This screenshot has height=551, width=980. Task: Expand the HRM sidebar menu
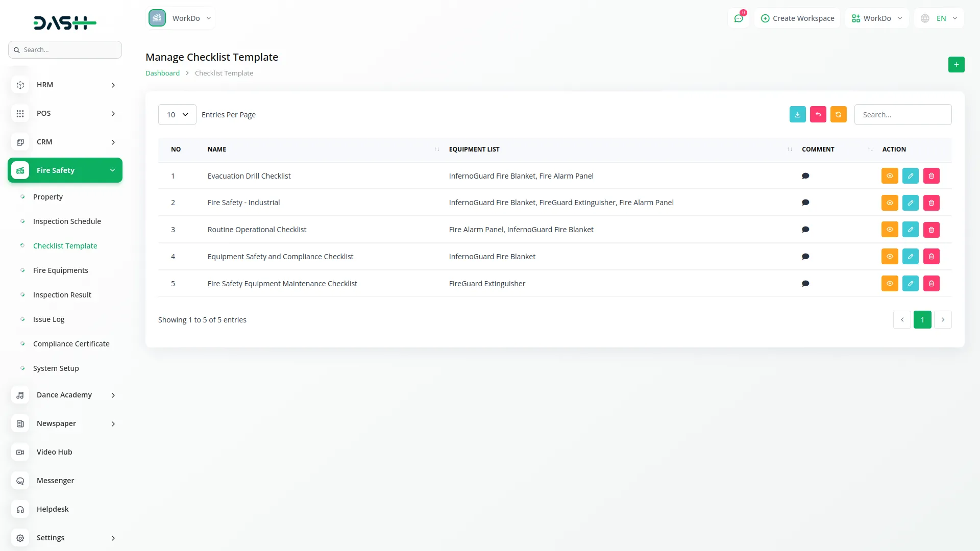(65, 85)
